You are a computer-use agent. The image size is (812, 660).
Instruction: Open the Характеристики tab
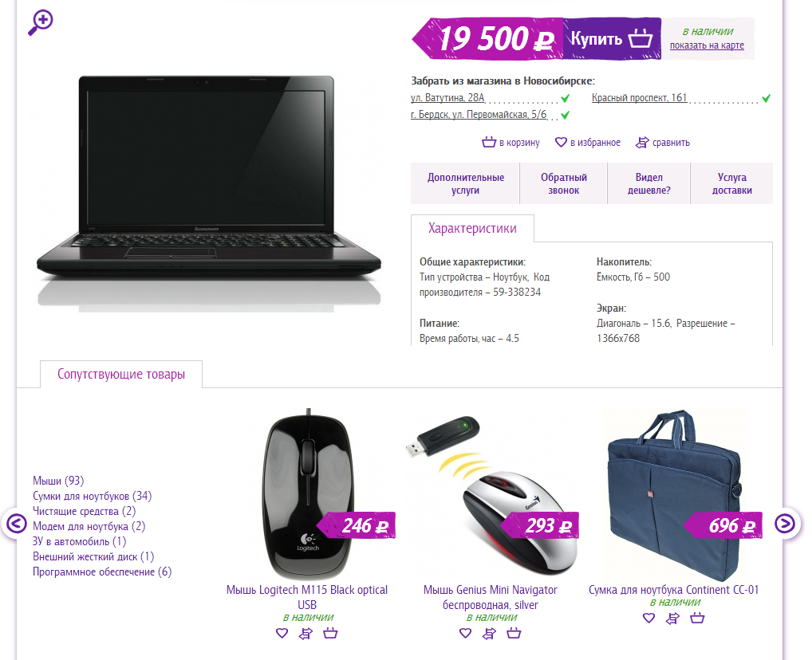(472, 228)
